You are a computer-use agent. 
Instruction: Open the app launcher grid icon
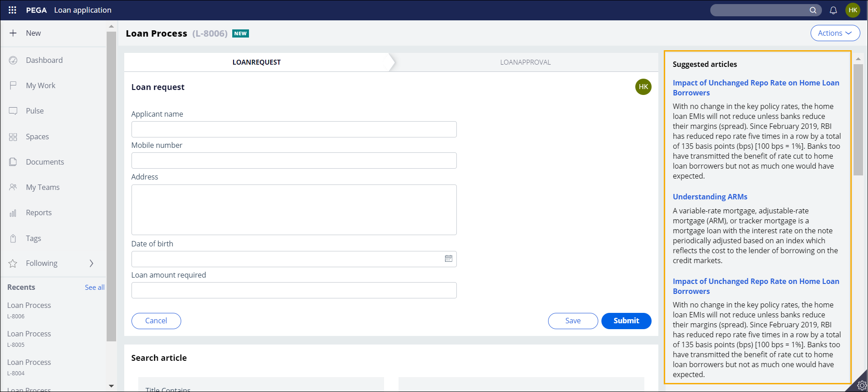click(12, 10)
